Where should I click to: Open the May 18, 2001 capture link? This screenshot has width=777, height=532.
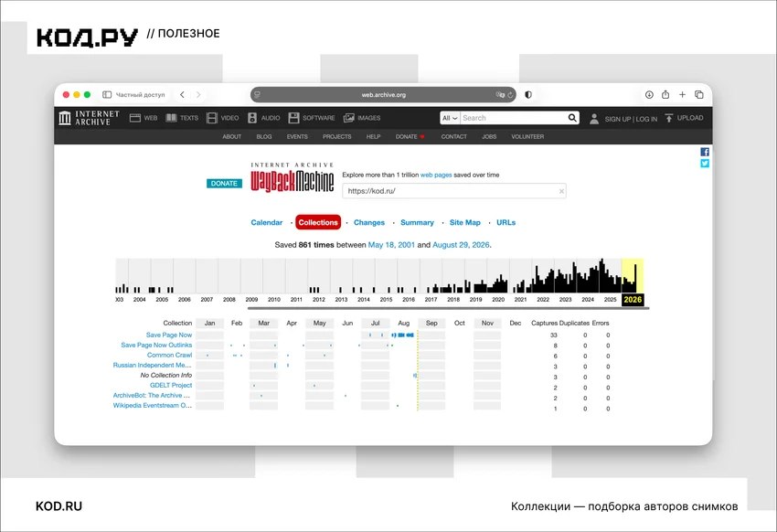(x=391, y=245)
